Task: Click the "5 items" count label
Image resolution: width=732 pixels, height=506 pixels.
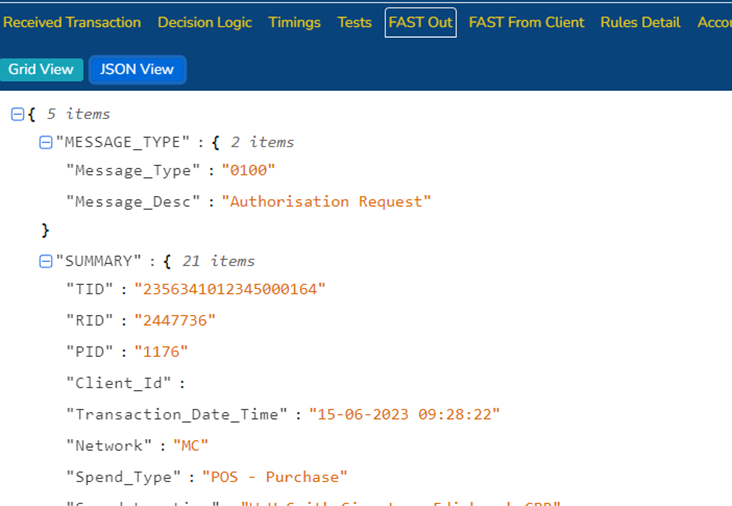Action: click(x=78, y=114)
